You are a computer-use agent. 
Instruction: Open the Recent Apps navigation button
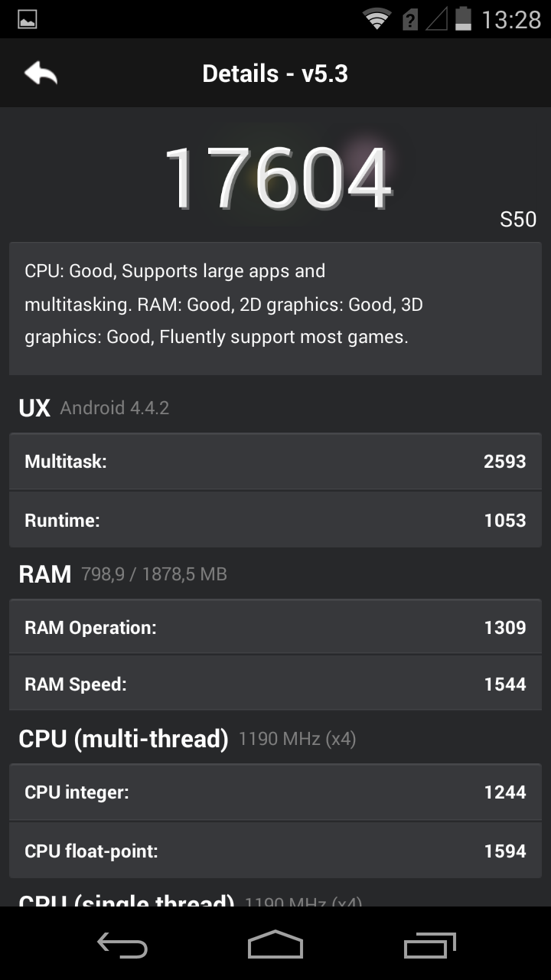pos(430,945)
